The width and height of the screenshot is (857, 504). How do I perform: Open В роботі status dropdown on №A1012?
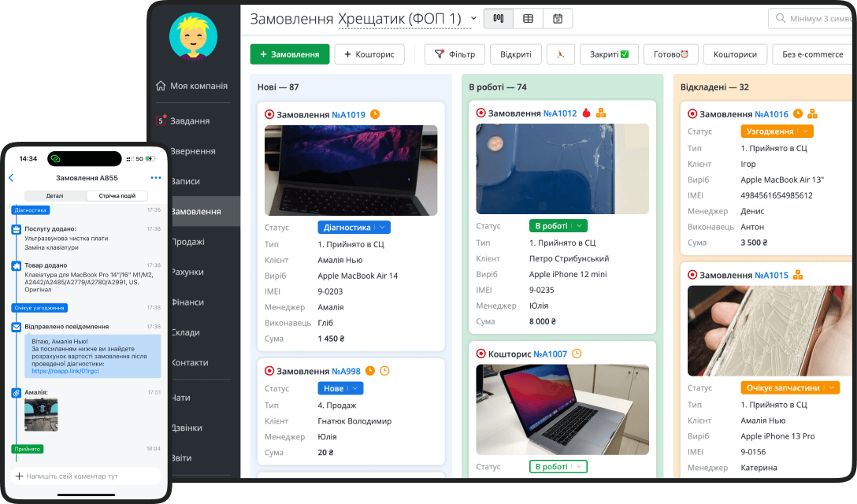(558, 226)
